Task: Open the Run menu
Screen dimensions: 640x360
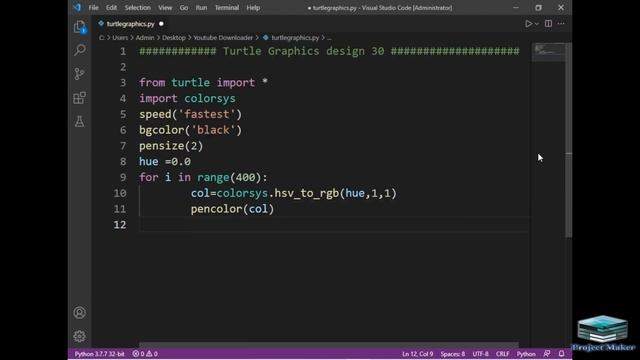Action: click(201, 8)
